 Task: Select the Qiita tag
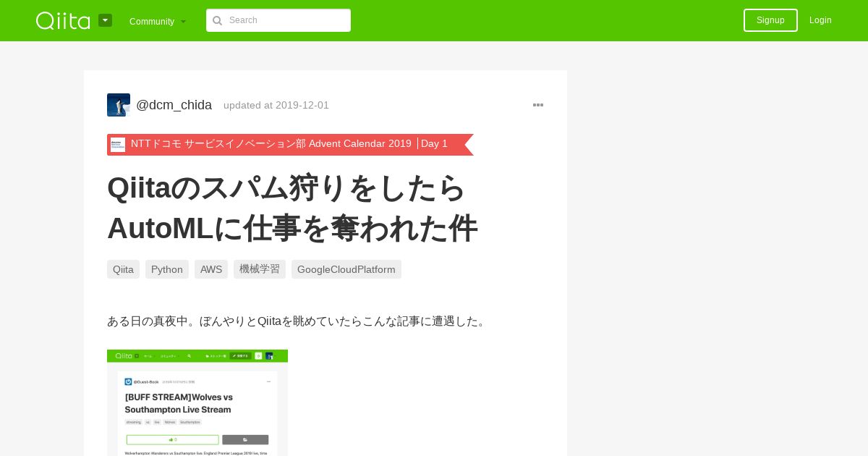[123, 269]
